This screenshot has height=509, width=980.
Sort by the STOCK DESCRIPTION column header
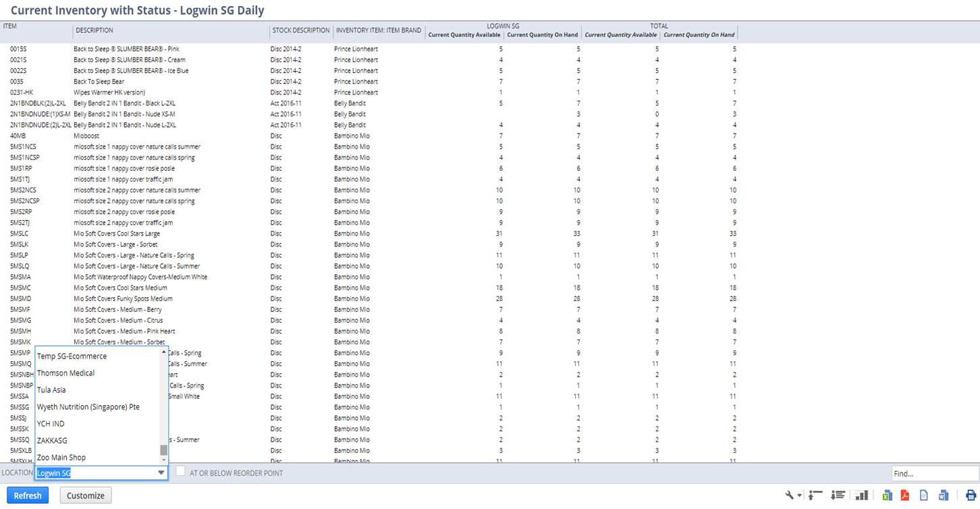tap(301, 30)
